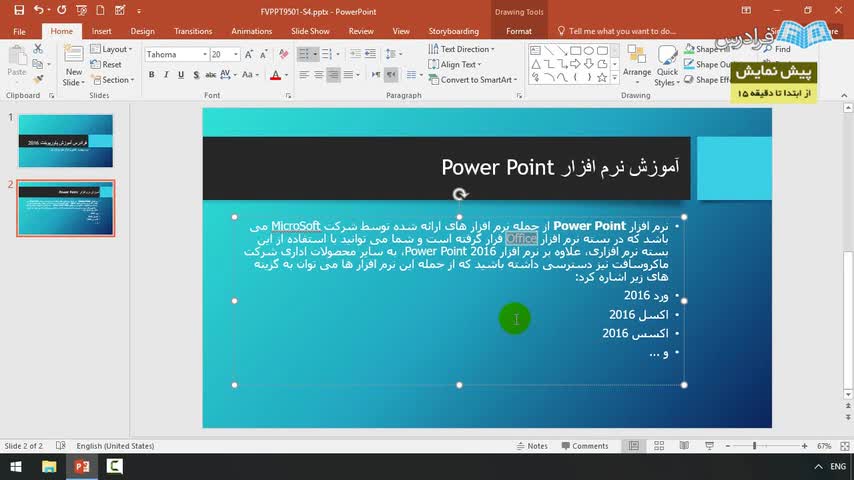
Task: Open Windows File Explorer from taskbar
Action: 49,466
